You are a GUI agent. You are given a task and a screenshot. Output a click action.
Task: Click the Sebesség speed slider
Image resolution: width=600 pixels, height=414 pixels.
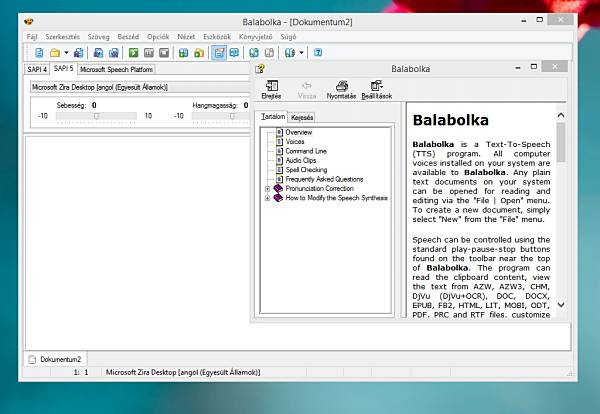pos(95,116)
